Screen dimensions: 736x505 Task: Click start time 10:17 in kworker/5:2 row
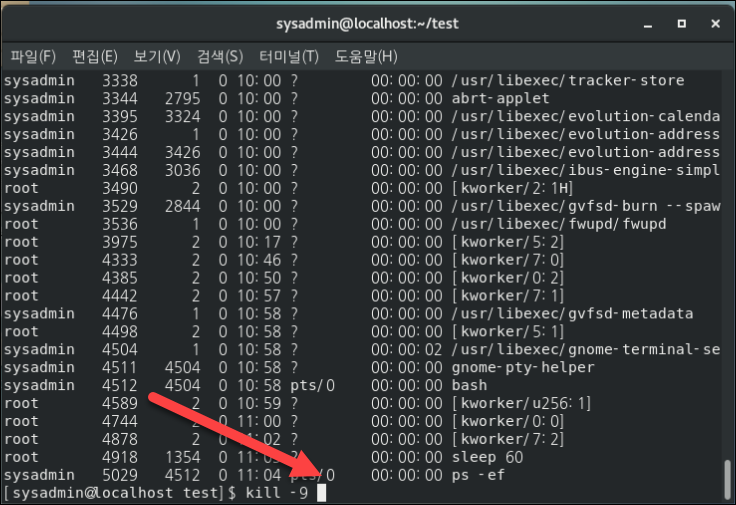[259, 242]
